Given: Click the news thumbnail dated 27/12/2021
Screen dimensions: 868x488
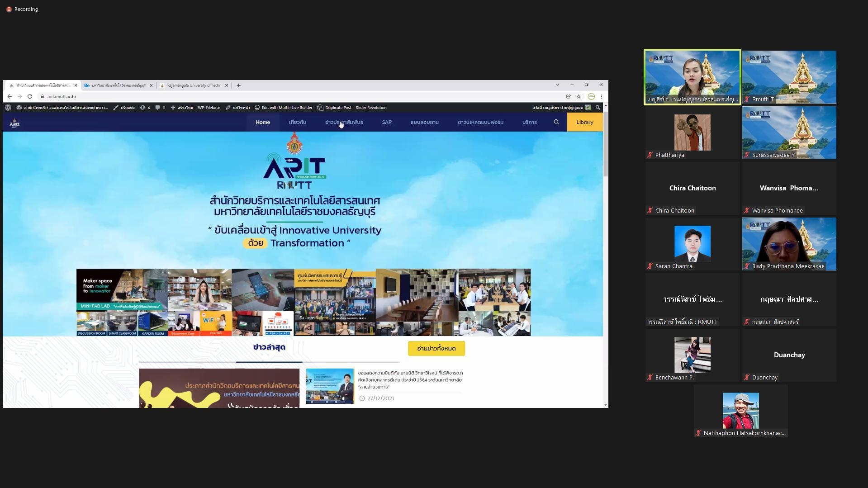Looking at the screenshot, I should [x=330, y=386].
